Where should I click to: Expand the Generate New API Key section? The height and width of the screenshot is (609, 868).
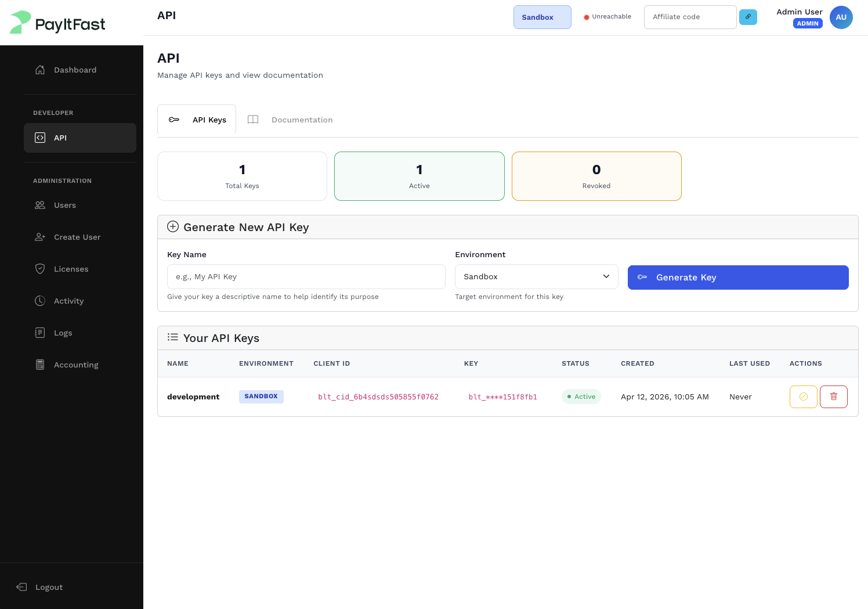coord(172,226)
